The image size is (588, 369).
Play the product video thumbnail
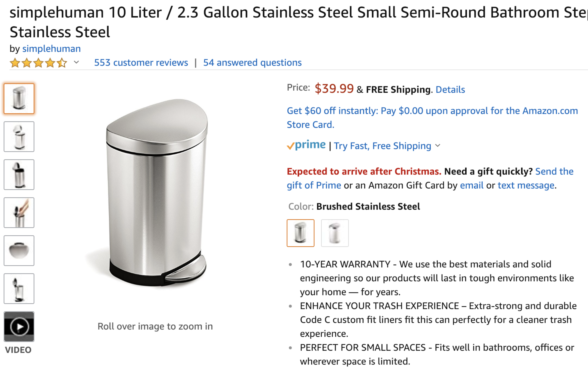[x=19, y=327]
